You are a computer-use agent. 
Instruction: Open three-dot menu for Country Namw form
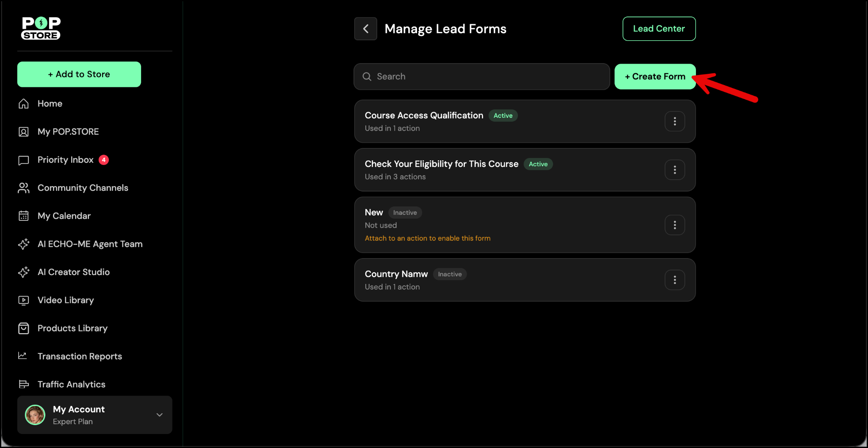tap(674, 280)
